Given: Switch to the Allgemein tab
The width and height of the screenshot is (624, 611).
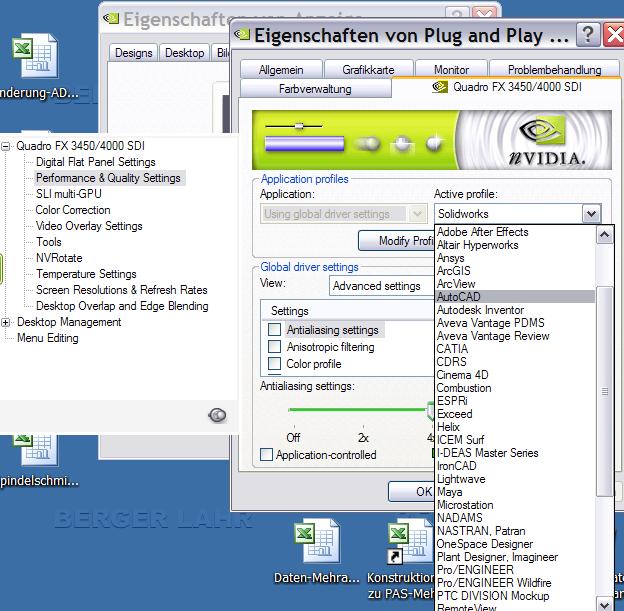Looking at the screenshot, I should tap(281, 70).
